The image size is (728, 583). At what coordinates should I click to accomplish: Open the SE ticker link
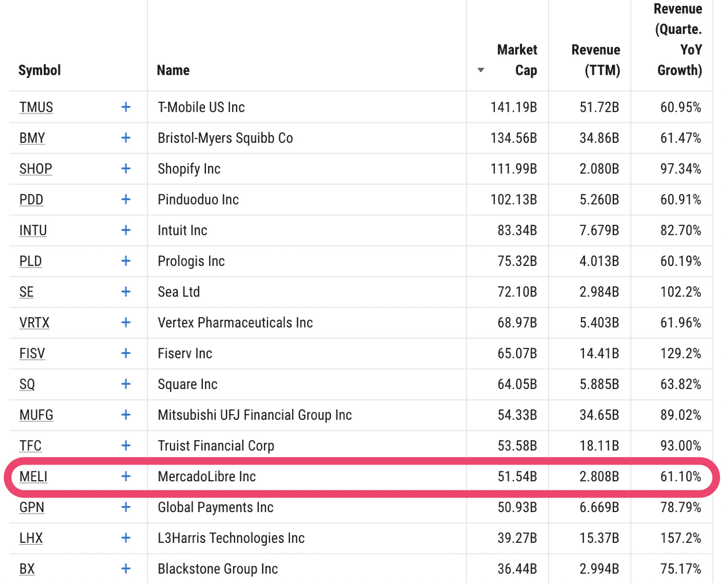coord(26,292)
